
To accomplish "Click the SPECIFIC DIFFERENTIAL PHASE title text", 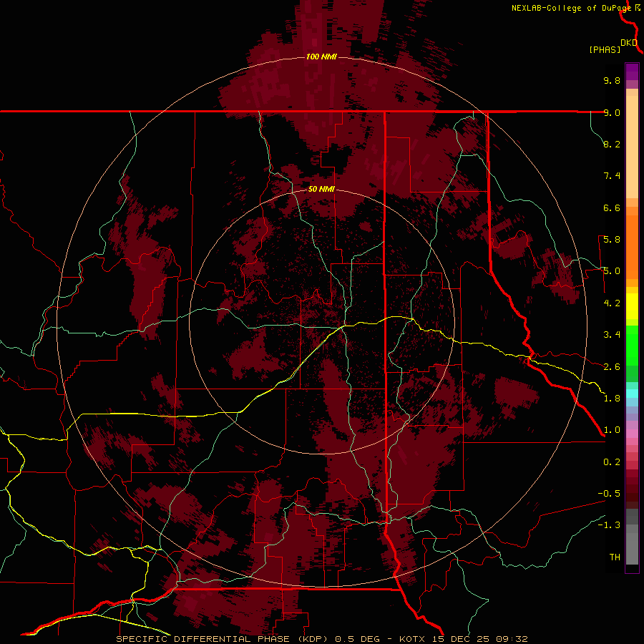I will [203, 639].
